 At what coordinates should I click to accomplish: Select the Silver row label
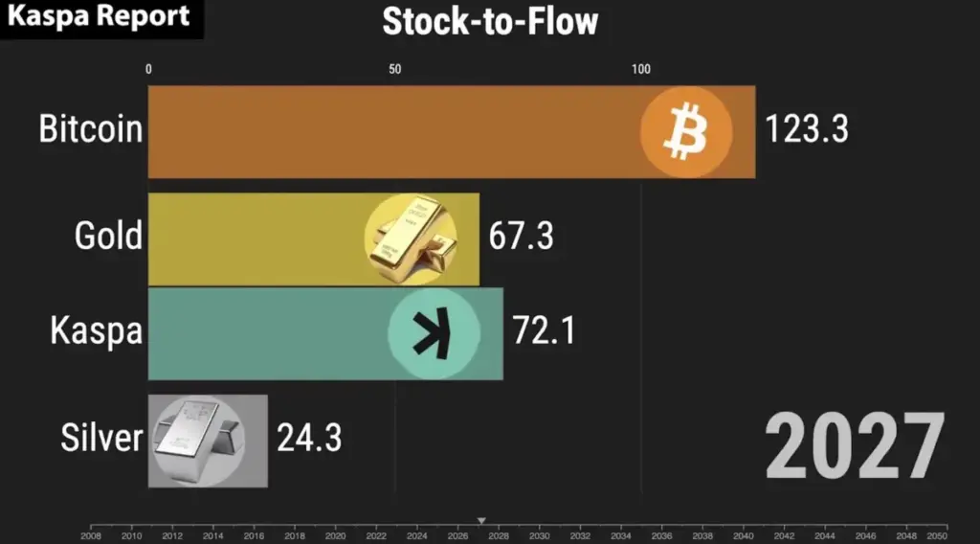pos(100,439)
